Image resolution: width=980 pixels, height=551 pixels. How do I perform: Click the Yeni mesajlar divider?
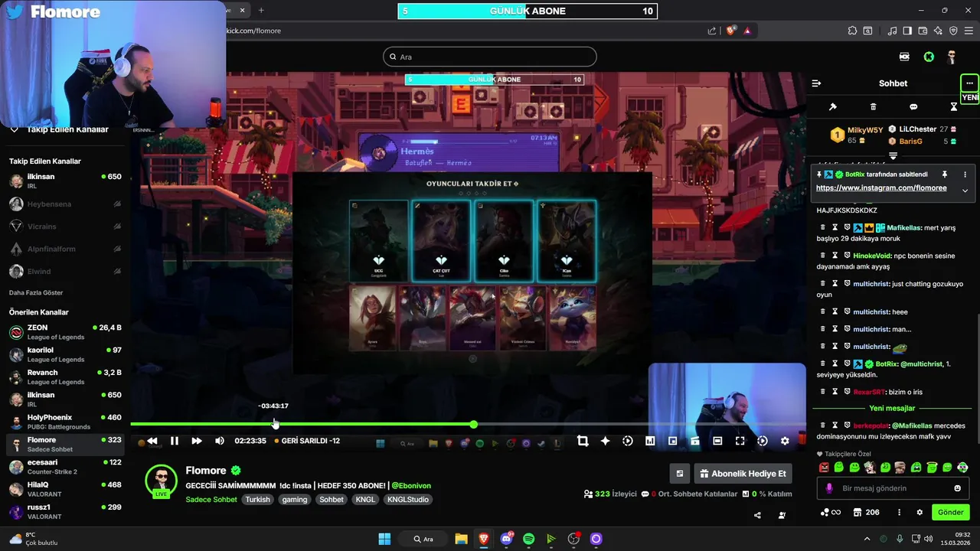coord(893,408)
